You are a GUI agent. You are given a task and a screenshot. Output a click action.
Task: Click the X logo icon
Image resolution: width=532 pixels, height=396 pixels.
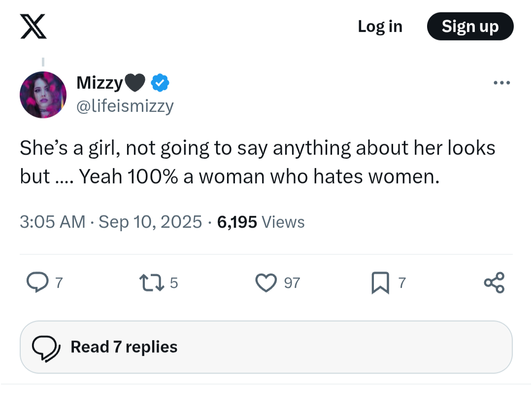point(33,27)
